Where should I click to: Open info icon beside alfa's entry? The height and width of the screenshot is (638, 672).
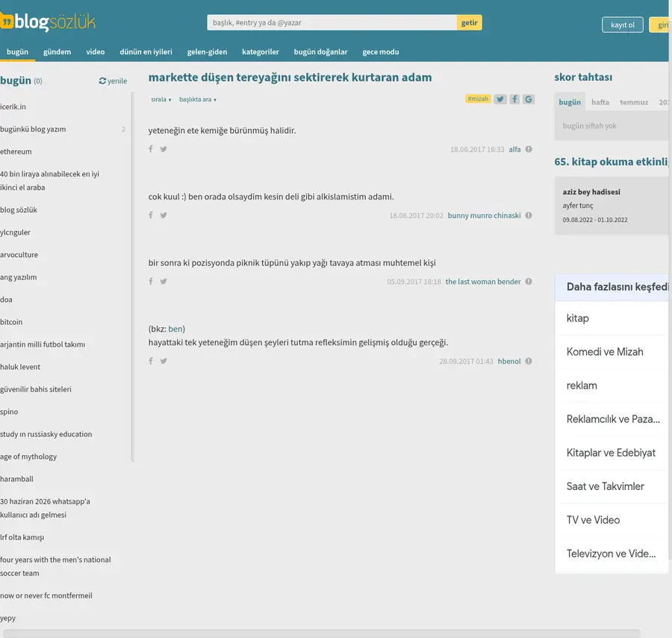529,149
